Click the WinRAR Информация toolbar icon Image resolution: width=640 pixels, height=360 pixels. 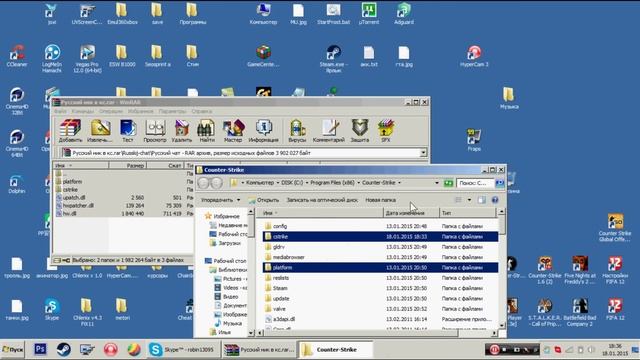pyautogui.click(x=264, y=131)
